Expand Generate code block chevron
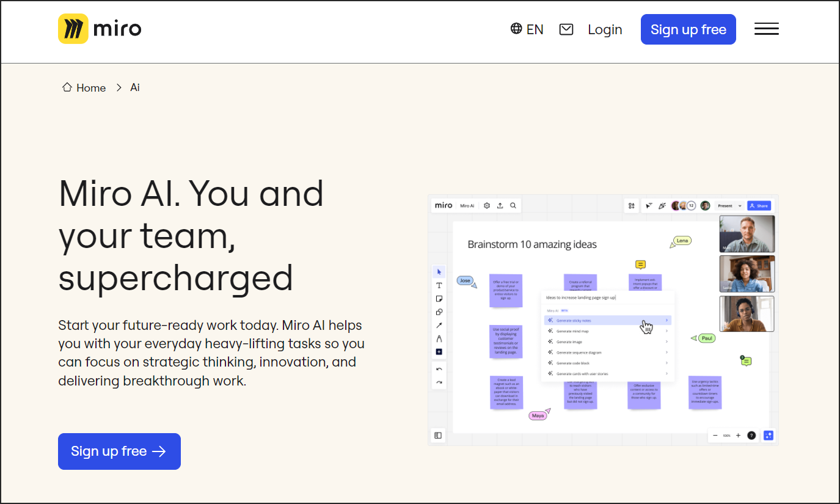The height and width of the screenshot is (504, 840). pos(667,363)
